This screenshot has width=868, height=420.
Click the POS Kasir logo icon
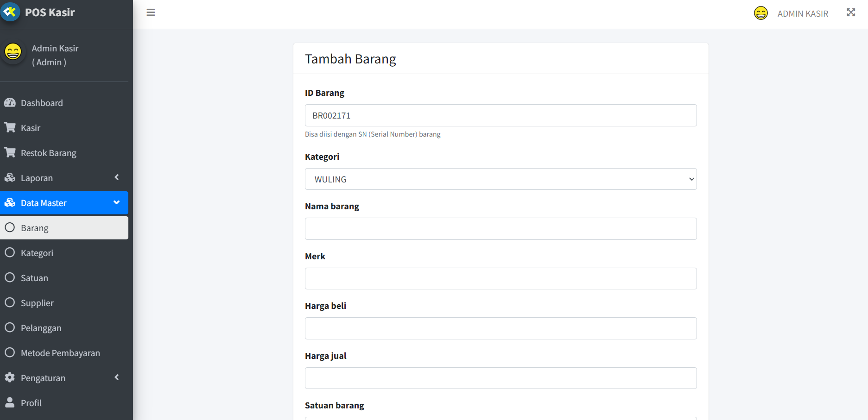10,12
